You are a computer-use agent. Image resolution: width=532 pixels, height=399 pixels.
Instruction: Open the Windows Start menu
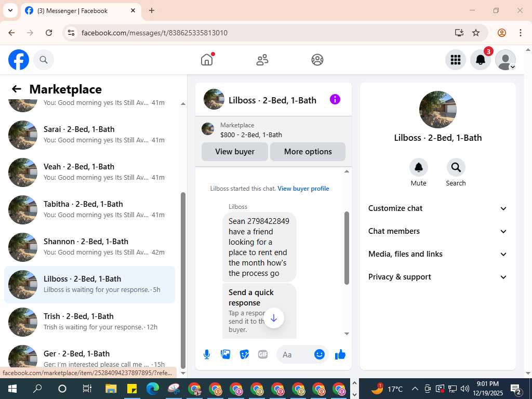12,389
